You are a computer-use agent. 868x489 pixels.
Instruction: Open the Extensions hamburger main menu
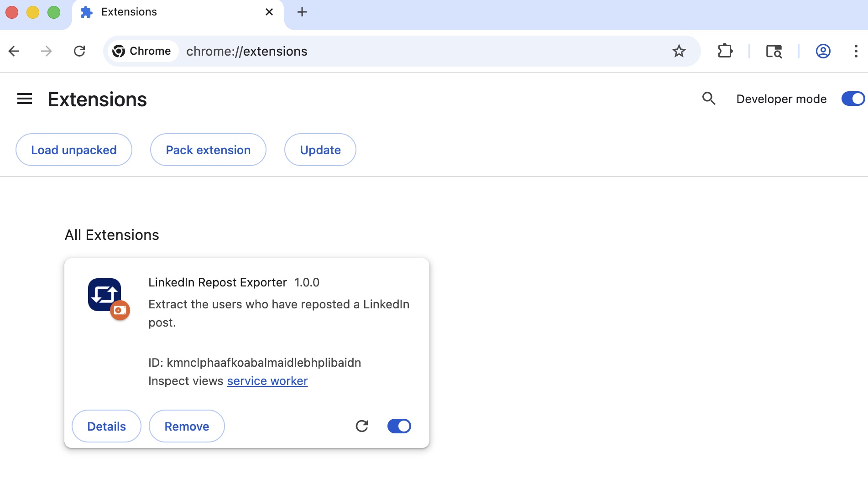coord(25,99)
